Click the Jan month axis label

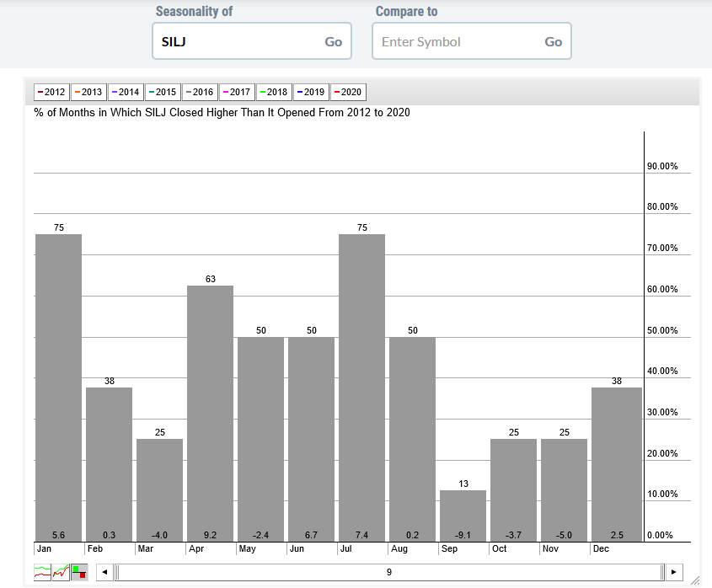tap(44, 548)
